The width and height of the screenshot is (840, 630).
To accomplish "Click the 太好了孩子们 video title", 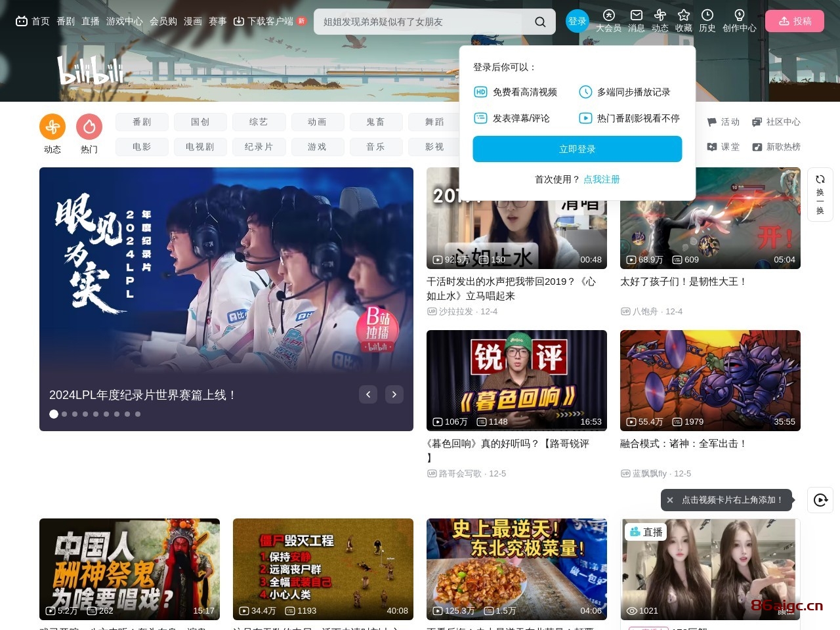I will click(683, 282).
